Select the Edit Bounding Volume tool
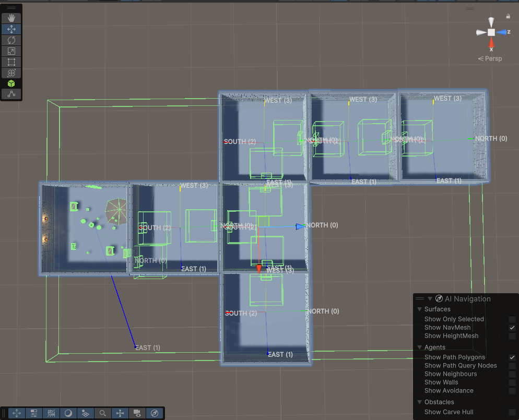 coord(11,94)
